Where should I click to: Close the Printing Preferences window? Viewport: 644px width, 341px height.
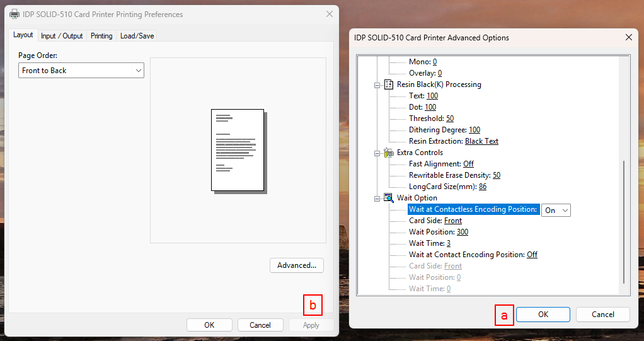point(330,14)
